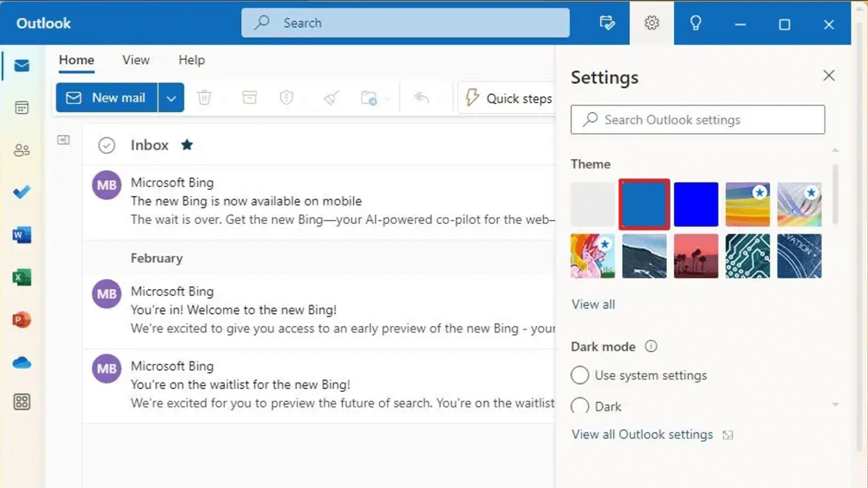
Task: Click the My Day icon in title bar
Action: (608, 23)
